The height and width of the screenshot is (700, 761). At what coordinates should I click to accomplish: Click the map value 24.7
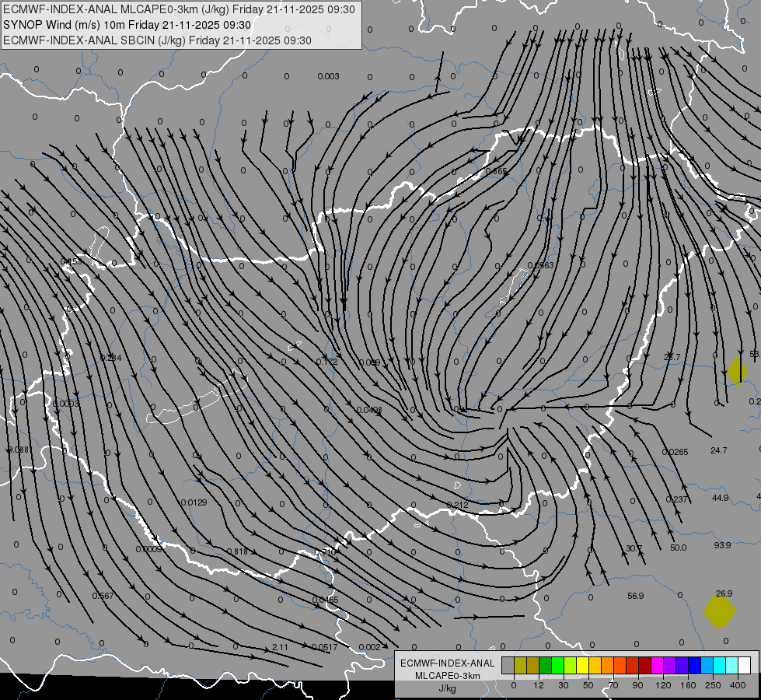coord(719,451)
